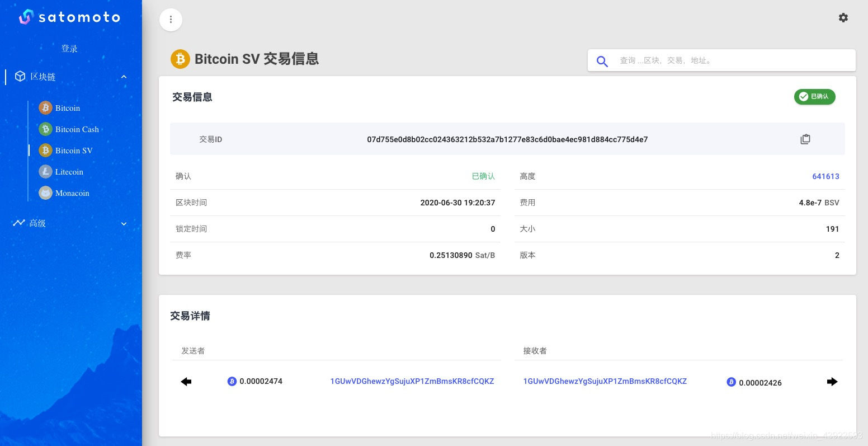Click the 区块链 cube icon
The height and width of the screenshot is (446, 868).
point(20,76)
